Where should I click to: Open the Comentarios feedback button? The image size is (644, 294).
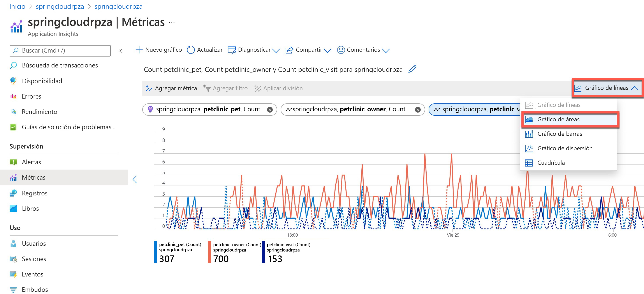pyautogui.click(x=363, y=50)
